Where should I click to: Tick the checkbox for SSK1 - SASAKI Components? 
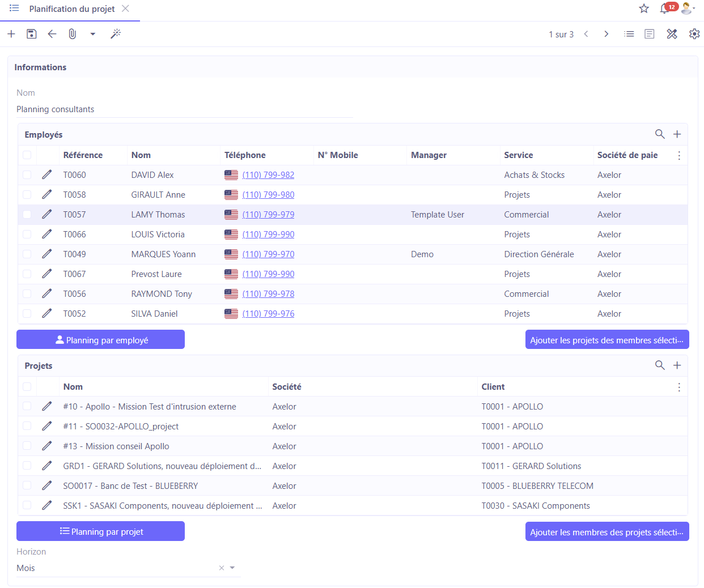[x=27, y=505]
